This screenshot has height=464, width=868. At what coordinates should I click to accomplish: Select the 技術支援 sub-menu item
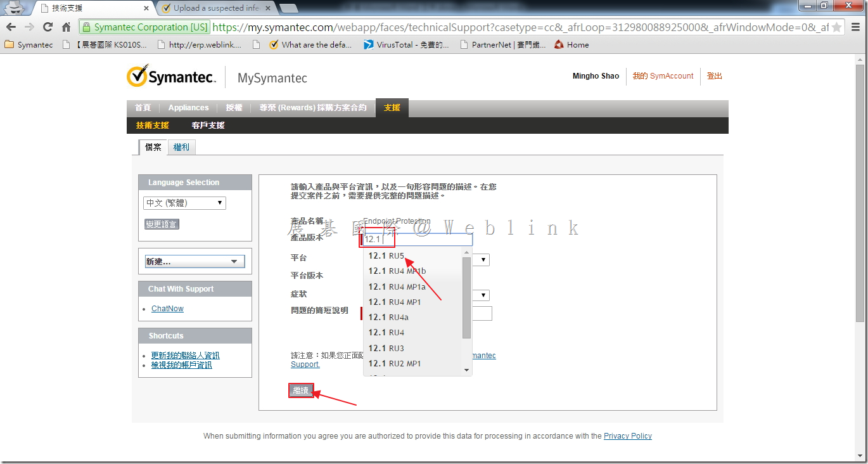click(153, 126)
